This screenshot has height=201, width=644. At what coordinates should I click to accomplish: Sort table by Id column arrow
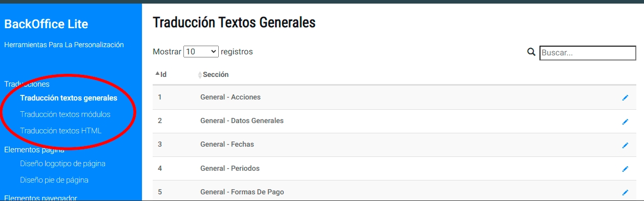click(157, 74)
